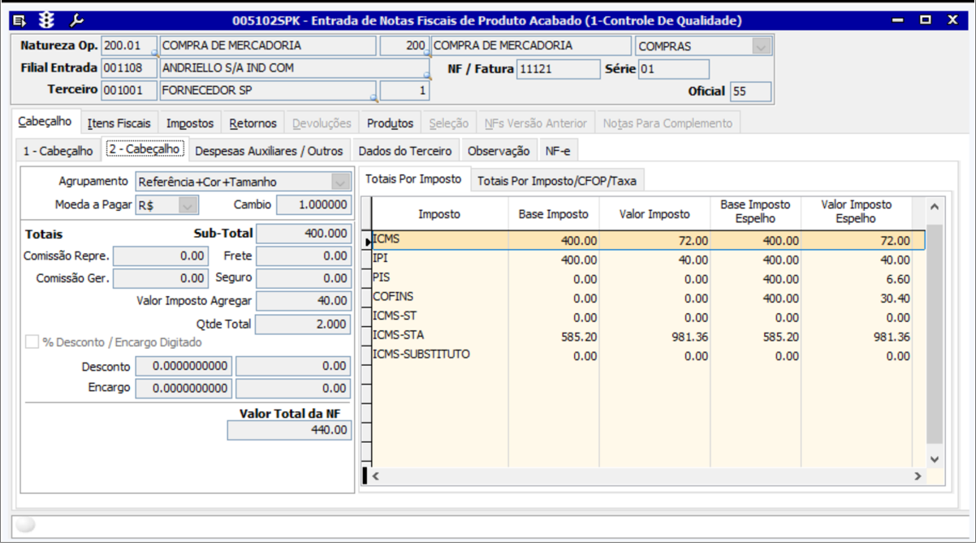The height and width of the screenshot is (546, 980).
Task: Click lookup magnifier on Filial Entrada name field
Action: click(426, 75)
